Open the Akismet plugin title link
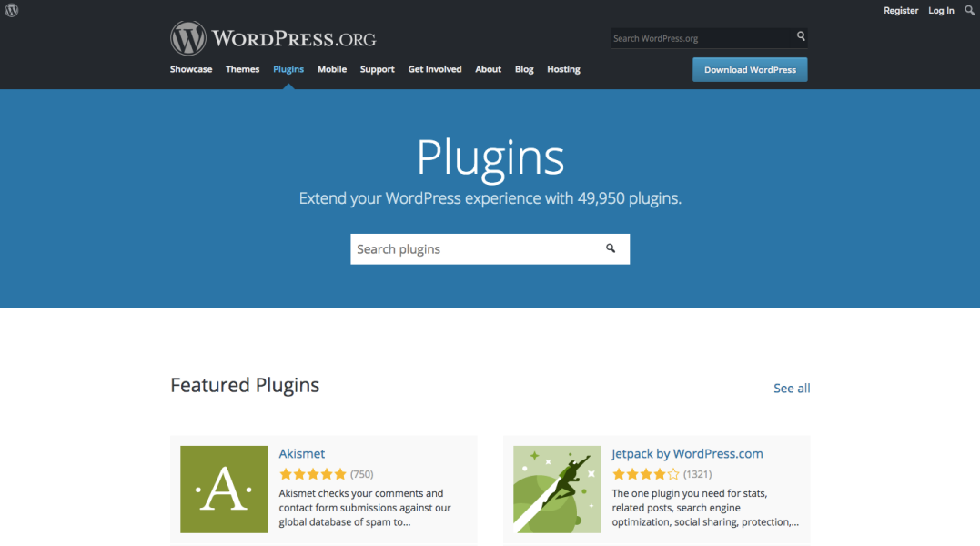The height and width of the screenshot is (546, 980). click(x=302, y=453)
